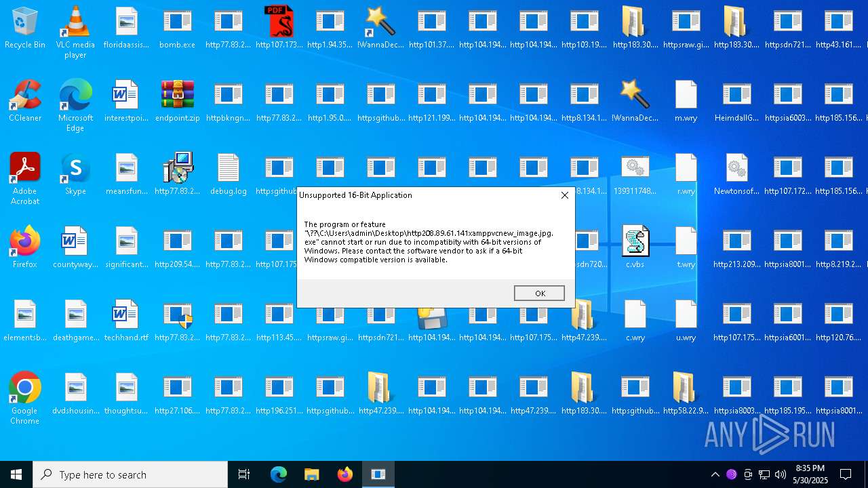This screenshot has height=488, width=868.
Task: Open File Explorer from the taskbar
Action: click(x=311, y=474)
